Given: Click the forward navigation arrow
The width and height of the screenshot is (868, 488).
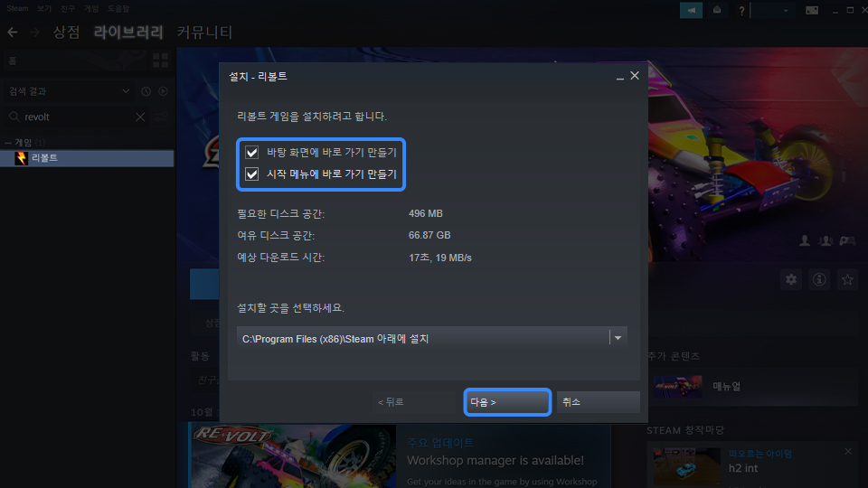Looking at the screenshot, I should click(x=34, y=33).
